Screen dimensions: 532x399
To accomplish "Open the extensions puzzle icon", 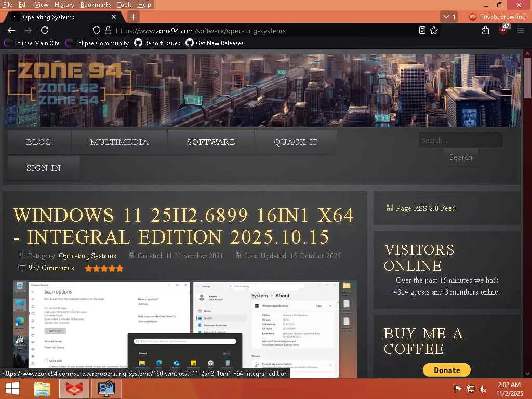I will click(x=486, y=31).
